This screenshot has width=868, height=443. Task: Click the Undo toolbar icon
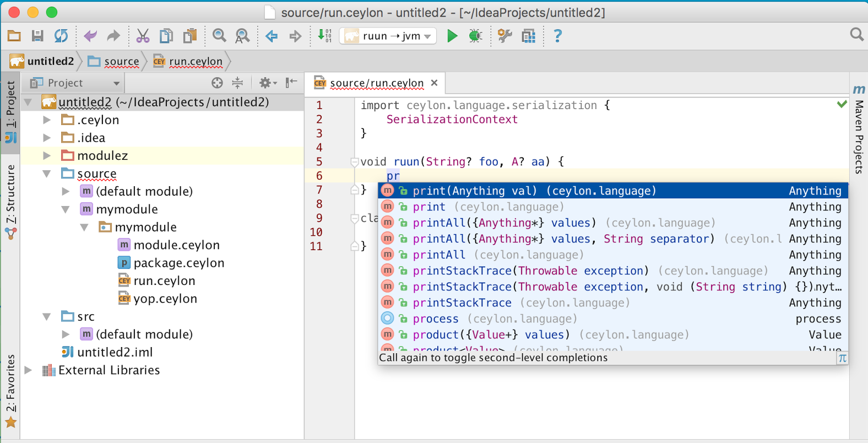point(90,36)
